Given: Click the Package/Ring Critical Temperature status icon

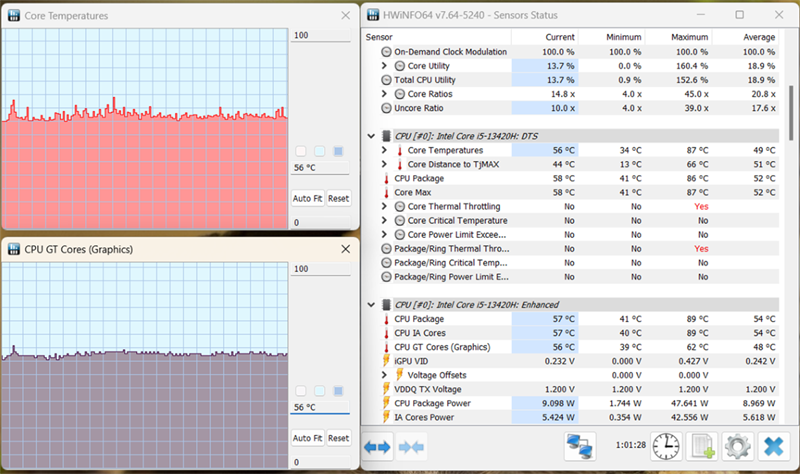Looking at the screenshot, I should point(386,263).
